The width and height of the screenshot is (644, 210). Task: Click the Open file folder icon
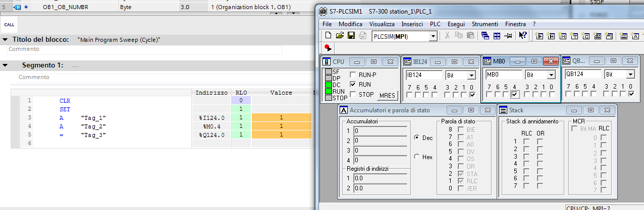[339, 36]
